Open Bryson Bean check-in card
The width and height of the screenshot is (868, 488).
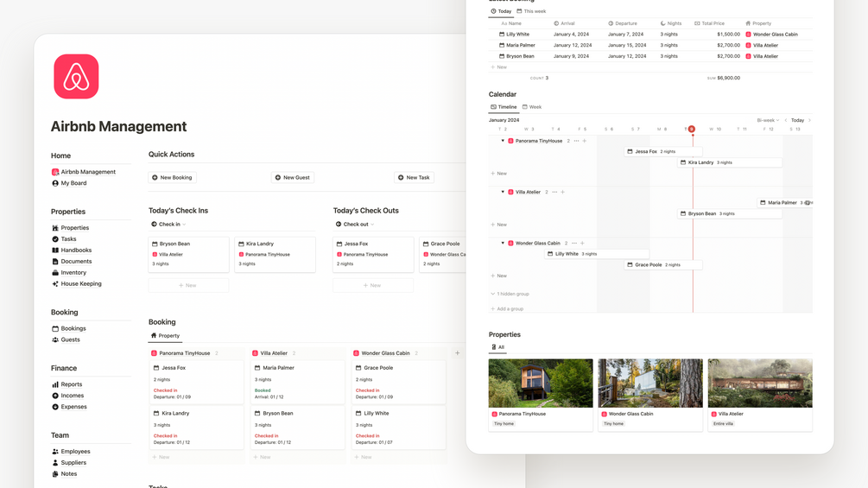point(189,255)
